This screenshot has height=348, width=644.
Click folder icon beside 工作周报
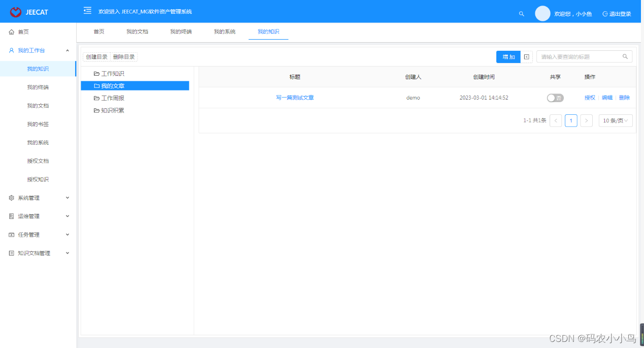pyautogui.click(x=96, y=98)
